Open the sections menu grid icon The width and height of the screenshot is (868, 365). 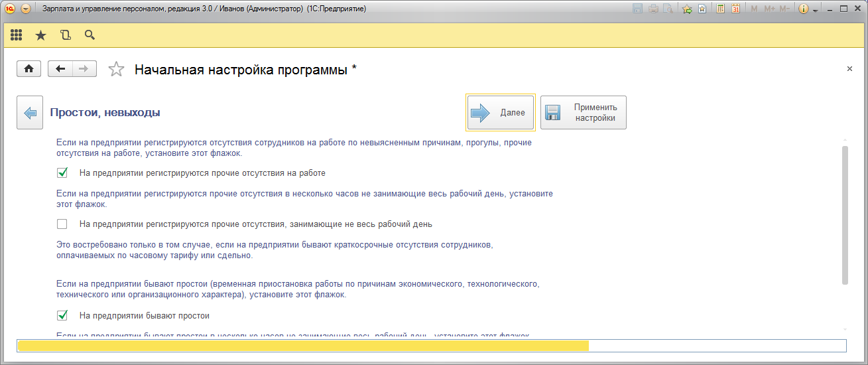coord(17,35)
